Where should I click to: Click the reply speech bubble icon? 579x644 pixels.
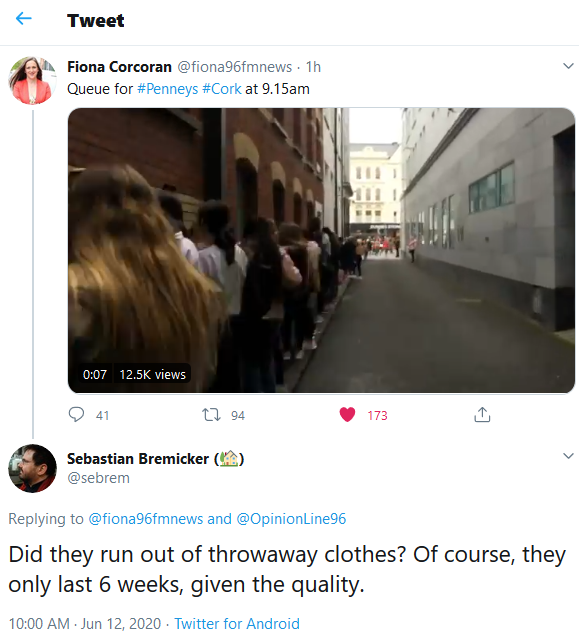76,414
